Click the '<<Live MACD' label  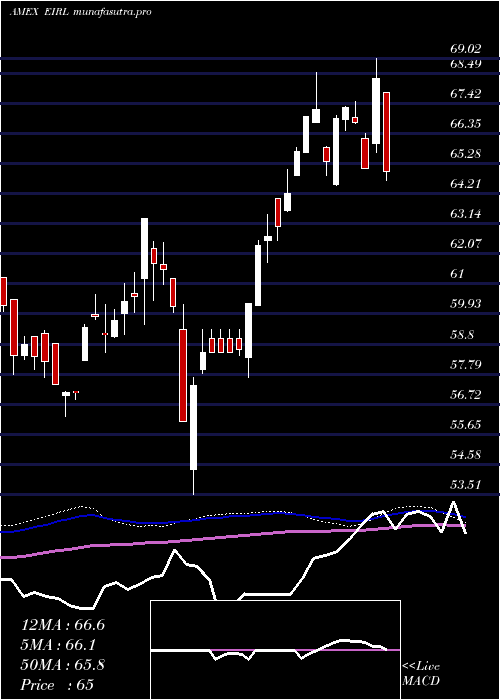tap(421, 674)
